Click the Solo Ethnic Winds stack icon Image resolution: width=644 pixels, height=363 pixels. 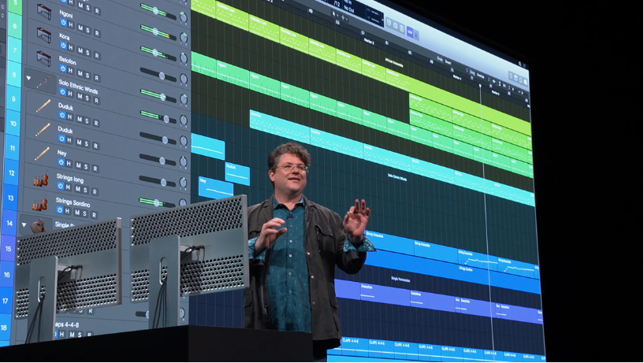pyautogui.click(x=43, y=83)
